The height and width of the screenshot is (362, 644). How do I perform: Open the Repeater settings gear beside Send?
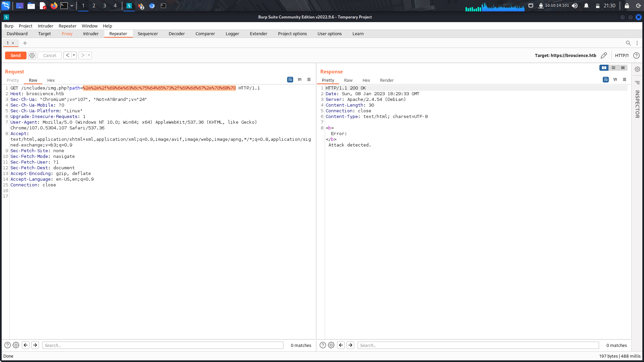click(x=32, y=55)
